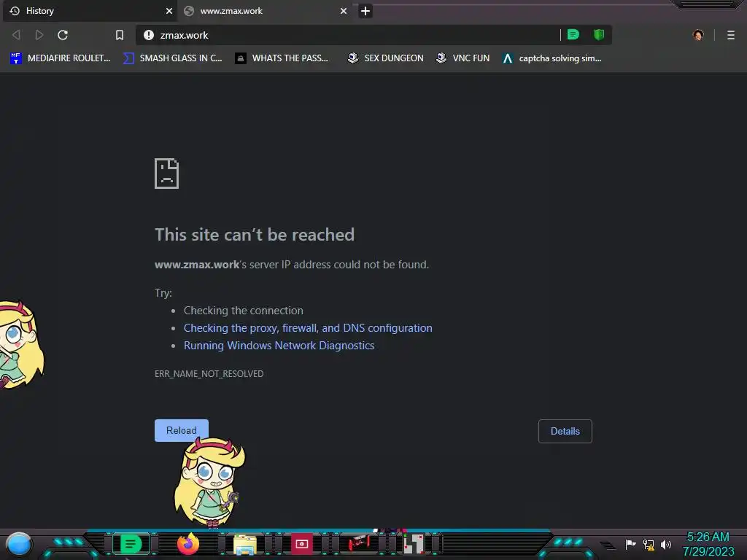Switch to the www.zmax.work tab

click(266, 11)
